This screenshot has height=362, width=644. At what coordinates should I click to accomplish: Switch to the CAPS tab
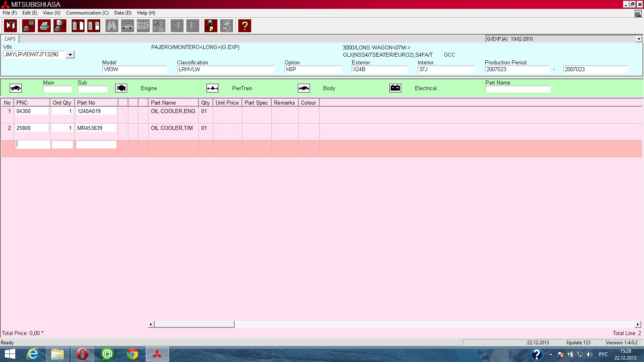[10, 39]
